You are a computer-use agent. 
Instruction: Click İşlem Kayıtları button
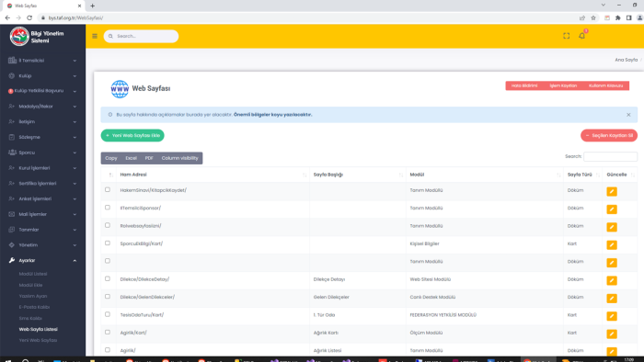click(563, 85)
